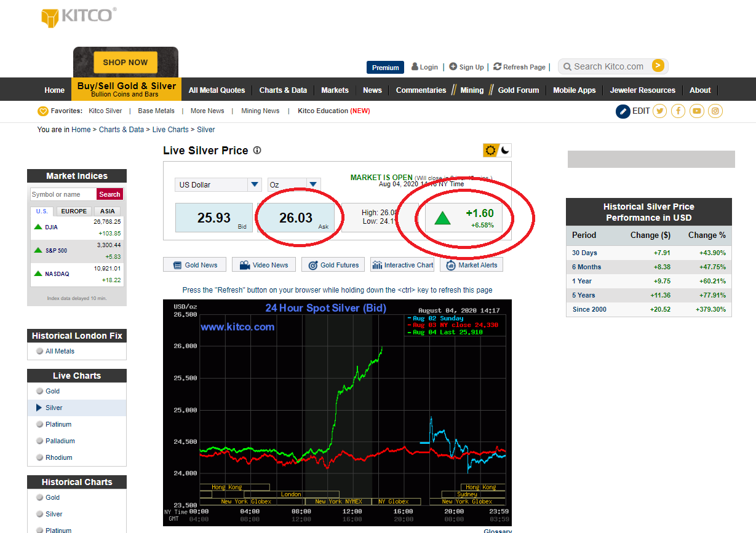The width and height of the screenshot is (756, 533).
Task: Click the Twitter icon near EDIT
Action: tap(660, 111)
